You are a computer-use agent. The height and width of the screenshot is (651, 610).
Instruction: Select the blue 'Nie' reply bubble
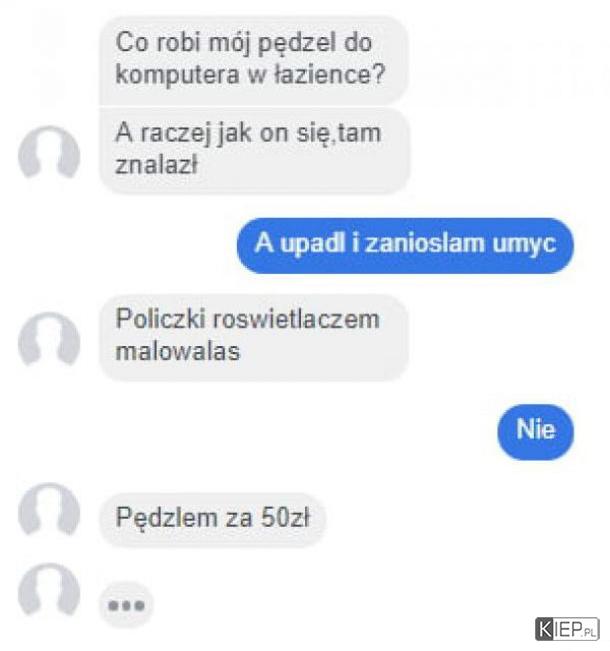[x=536, y=432]
